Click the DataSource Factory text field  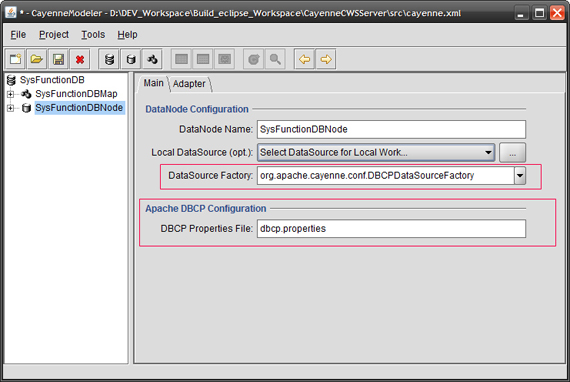tap(386, 176)
